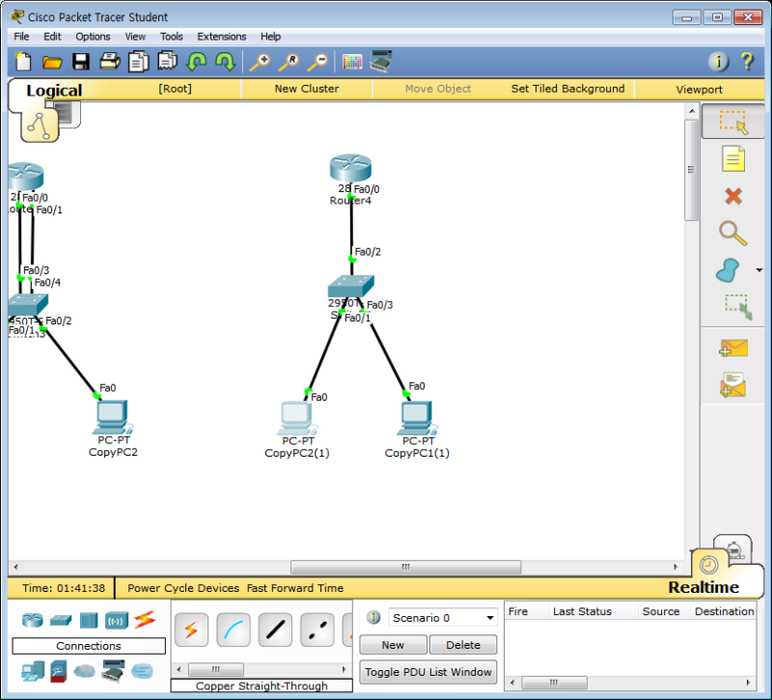The height and width of the screenshot is (700, 772).
Task: Click New Cluster in the top bar
Action: pyautogui.click(x=307, y=89)
